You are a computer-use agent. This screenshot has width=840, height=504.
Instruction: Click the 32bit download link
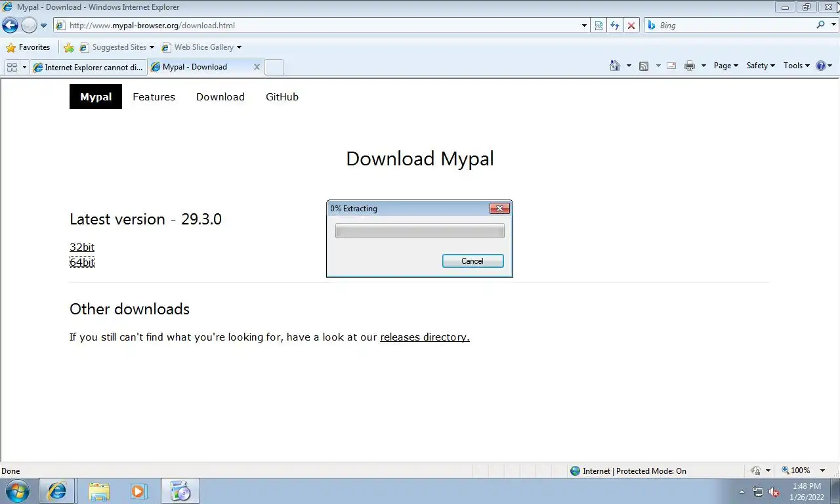coord(82,247)
